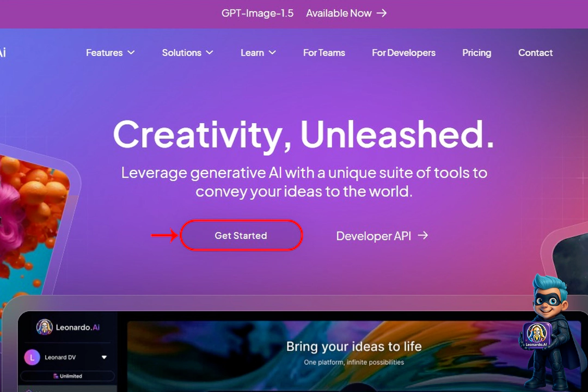Go to For Developers page
This screenshot has width=588, height=392.
pos(403,53)
